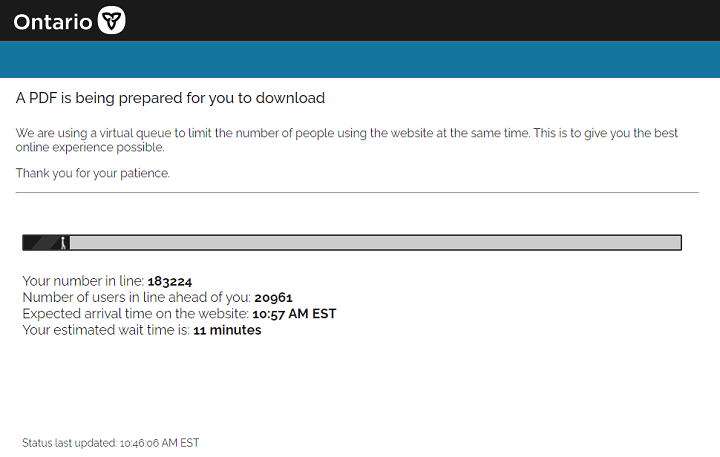Image resolution: width=720 pixels, height=457 pixels.
Task: Select the users ahead count 20961
Action: coord(273,298)
